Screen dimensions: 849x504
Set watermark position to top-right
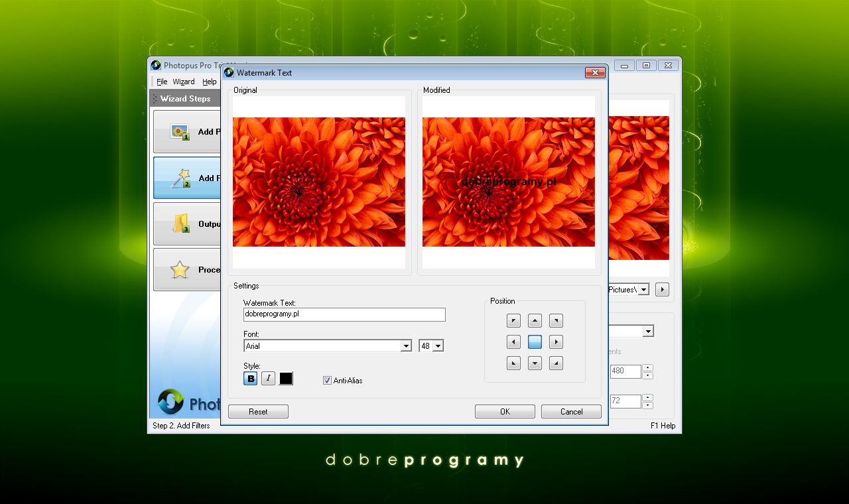556,321
